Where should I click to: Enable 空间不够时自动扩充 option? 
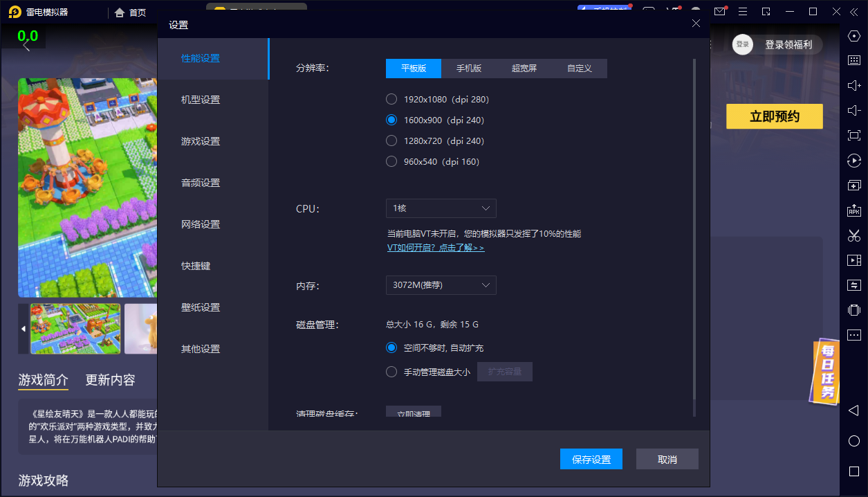click(391, 347)
